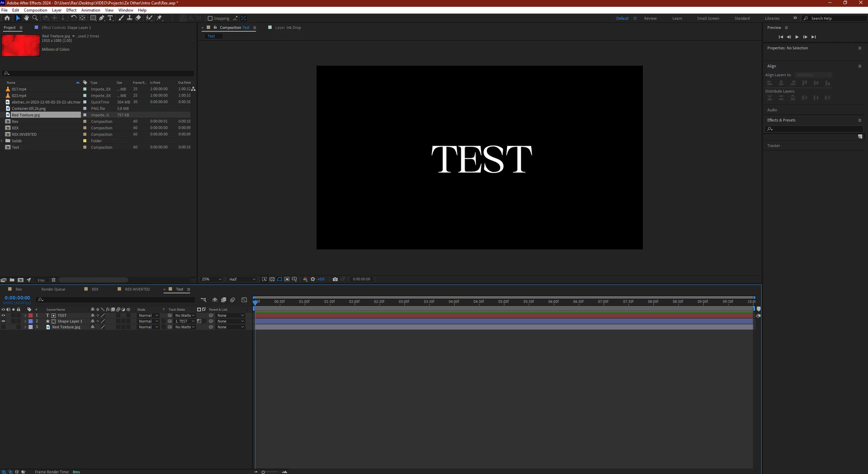Open the Animation menu
This screenshot has height=474, width=868.
tap(90, 10)
